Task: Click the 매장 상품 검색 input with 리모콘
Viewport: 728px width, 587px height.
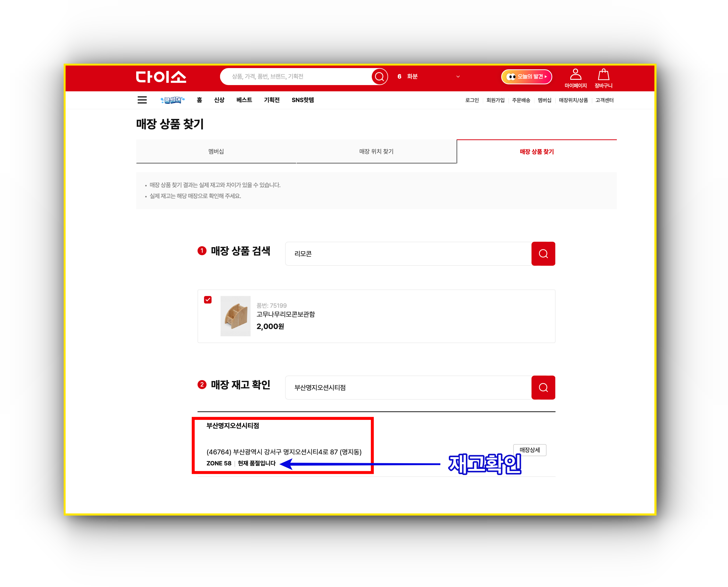Action: 408,254
